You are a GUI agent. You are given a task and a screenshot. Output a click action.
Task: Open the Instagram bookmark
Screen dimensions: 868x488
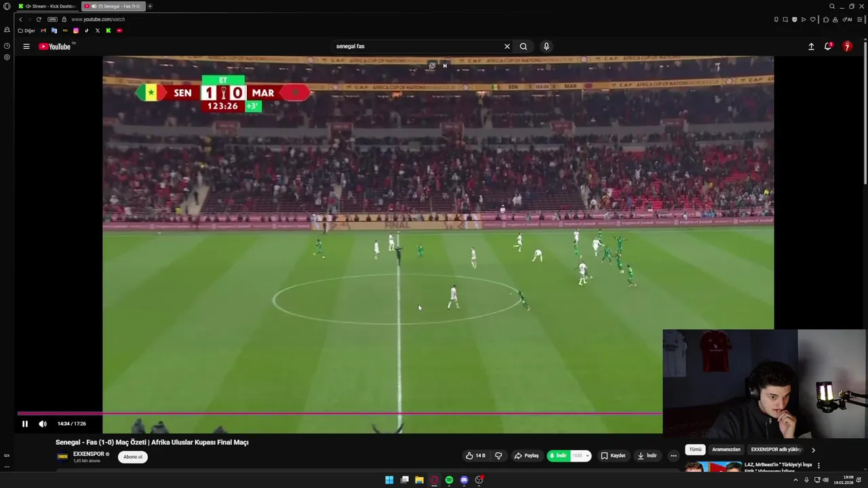(76, 30)
